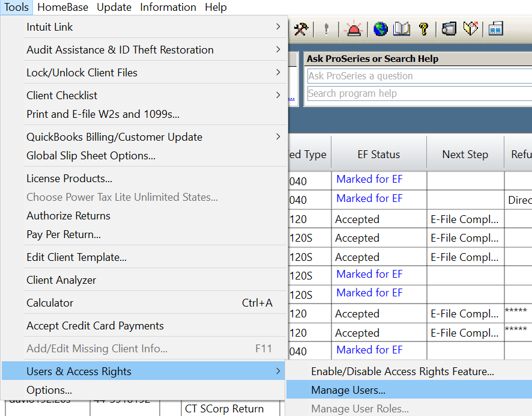Screen dimensions: 532x416
Task: Click the film-strip window icon in toolbar
Action: coord(496,29)
